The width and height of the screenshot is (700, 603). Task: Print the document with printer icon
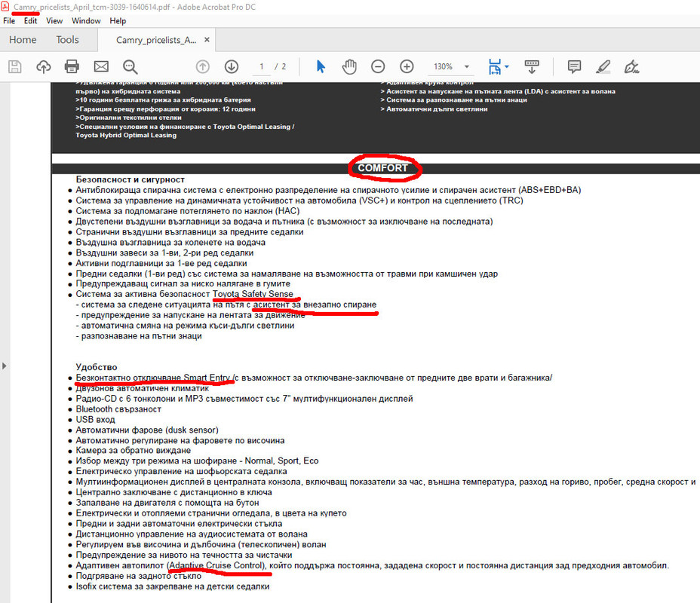pos(72,67)
